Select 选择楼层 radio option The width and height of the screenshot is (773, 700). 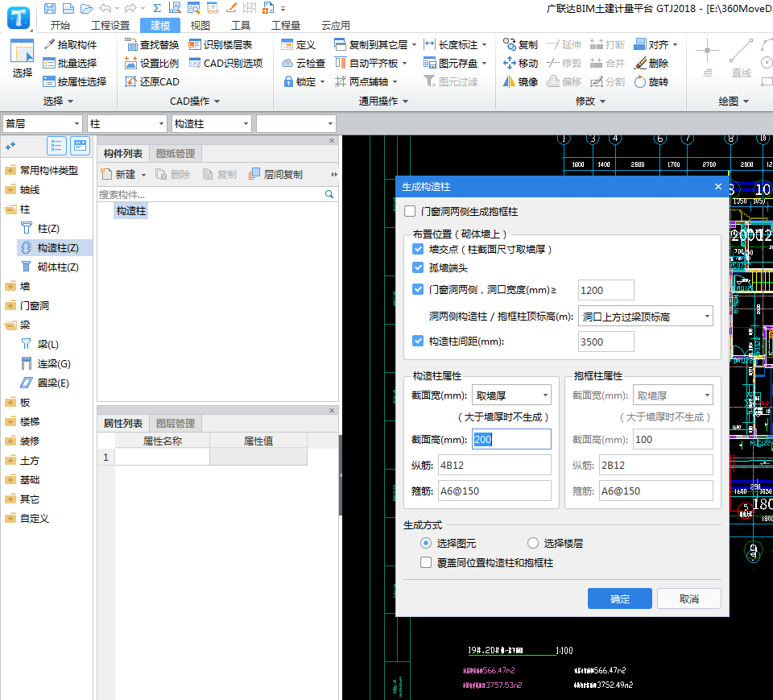[533, 543]
